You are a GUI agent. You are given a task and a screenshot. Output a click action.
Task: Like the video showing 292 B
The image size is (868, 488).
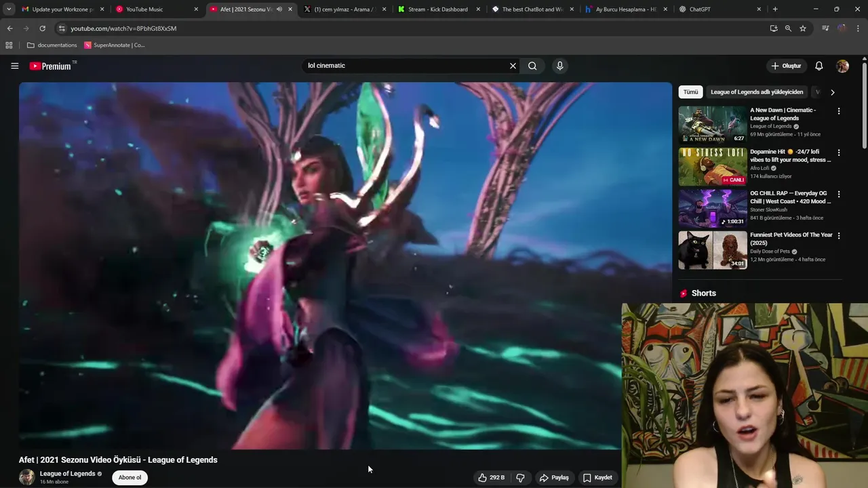coord(492,477)
